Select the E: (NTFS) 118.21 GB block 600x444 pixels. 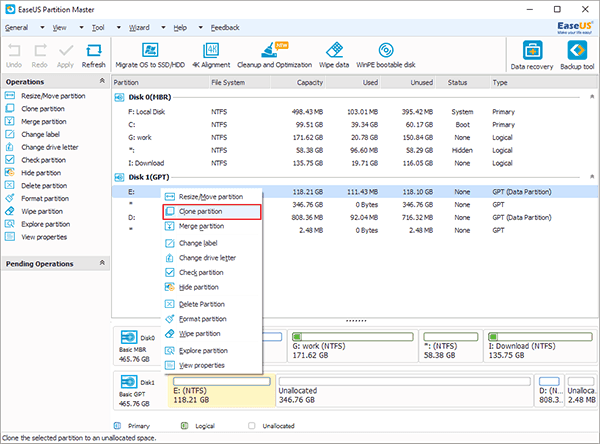(x=222, y=390)
